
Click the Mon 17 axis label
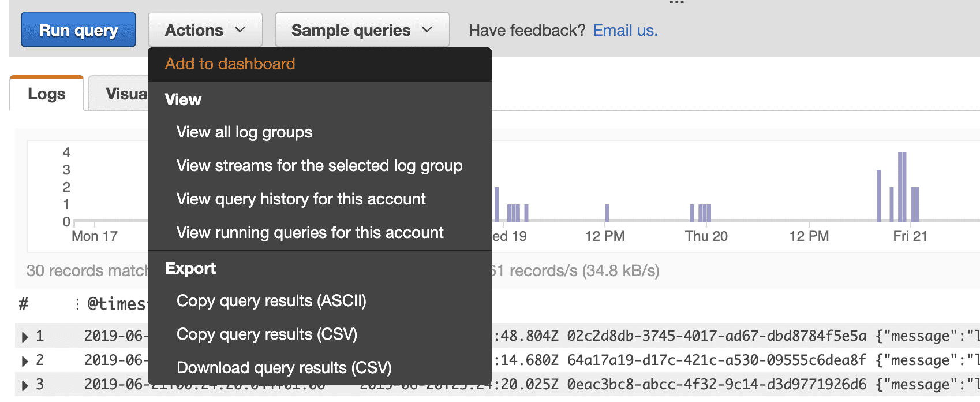[x=95, y=236]
